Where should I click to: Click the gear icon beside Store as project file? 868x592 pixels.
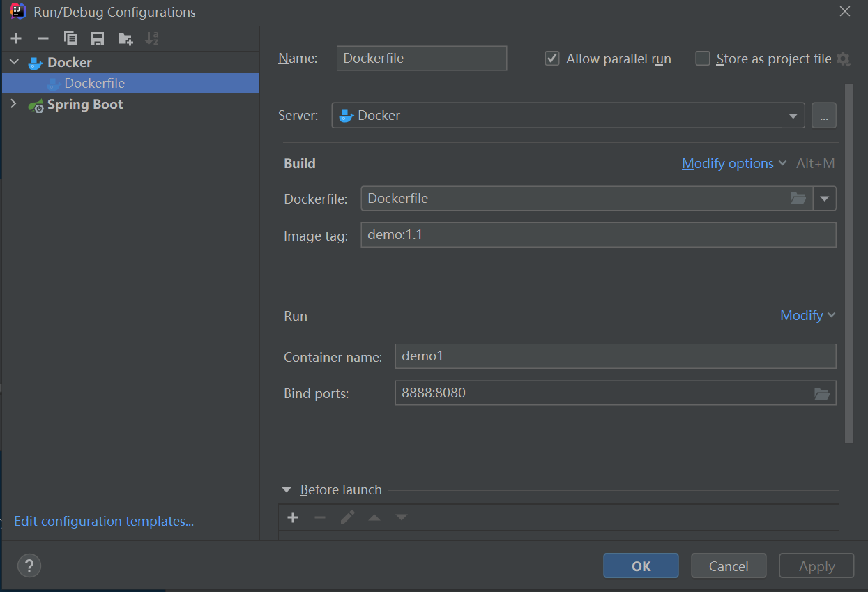coord(844,60)
